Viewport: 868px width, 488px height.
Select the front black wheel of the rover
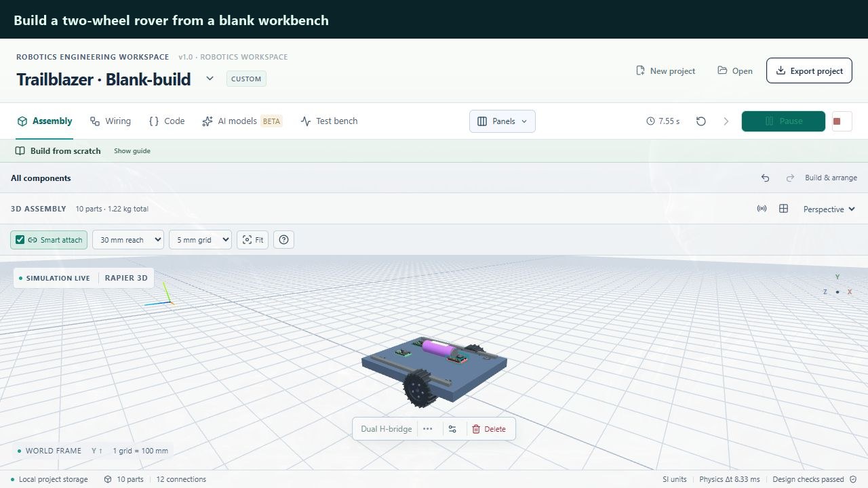click(418, 389)
